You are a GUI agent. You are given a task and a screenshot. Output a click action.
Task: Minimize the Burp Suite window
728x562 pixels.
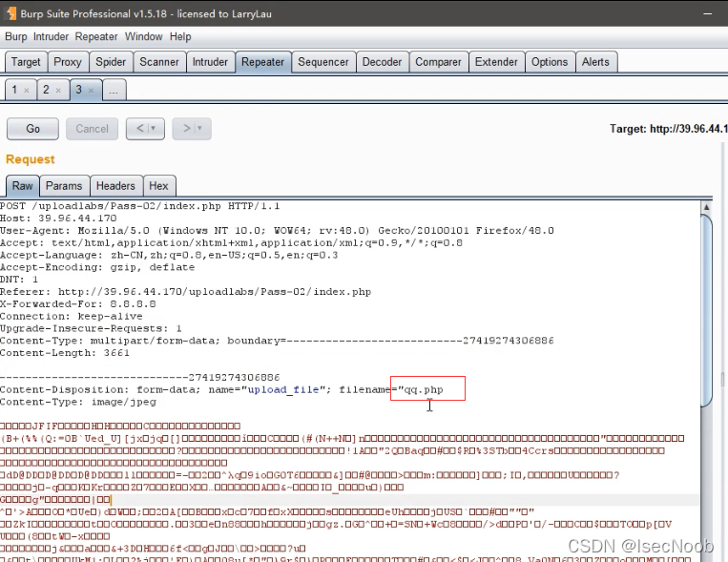click(708, 13)
